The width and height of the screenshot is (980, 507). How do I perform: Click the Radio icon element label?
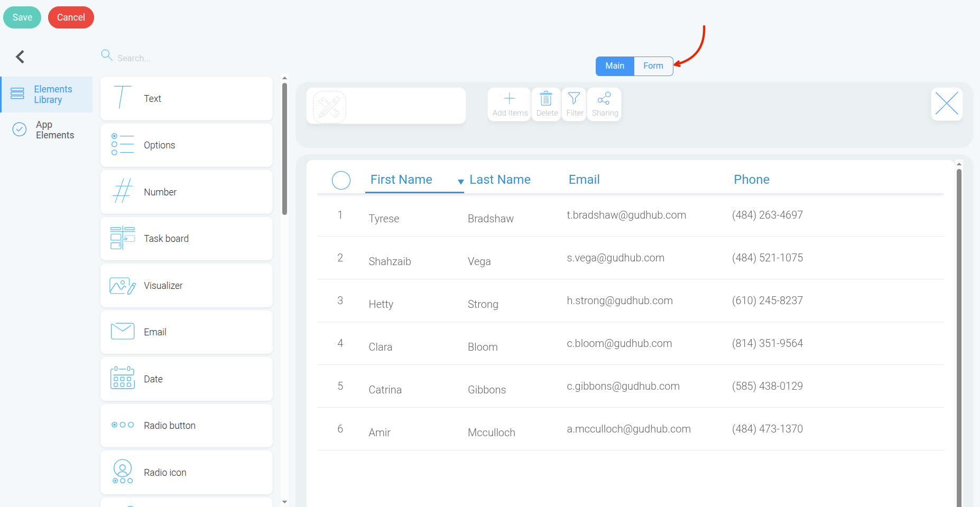coord(165,473)
